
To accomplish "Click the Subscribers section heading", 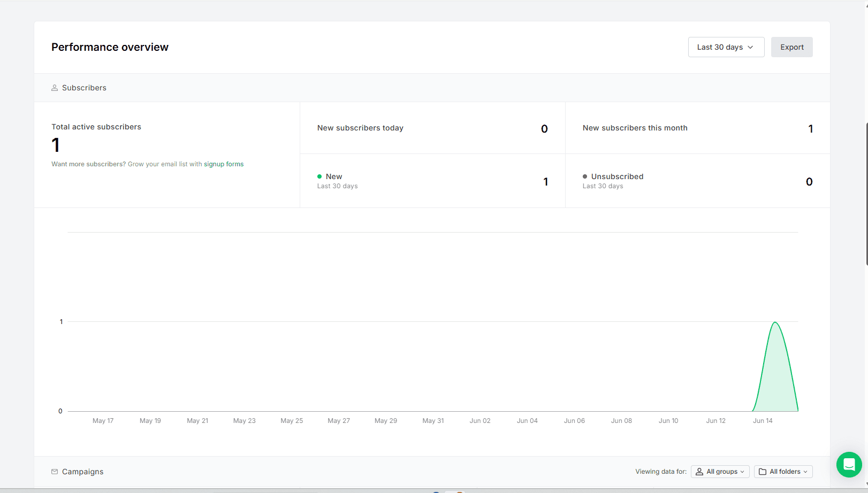I will [x=84, y=88].
